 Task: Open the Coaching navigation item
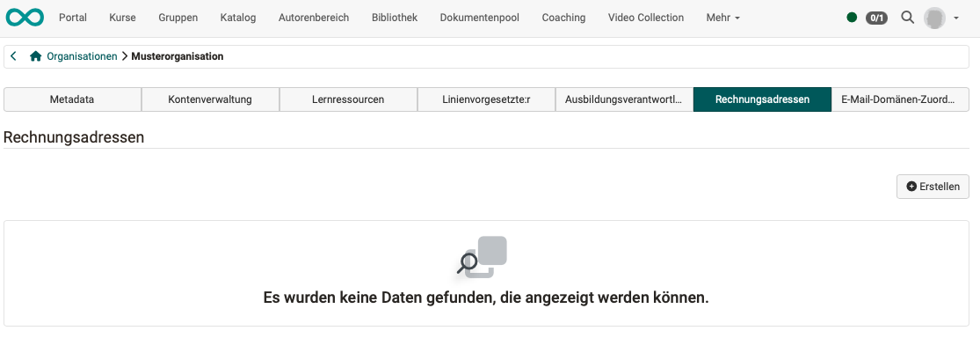tap(563, 18)
